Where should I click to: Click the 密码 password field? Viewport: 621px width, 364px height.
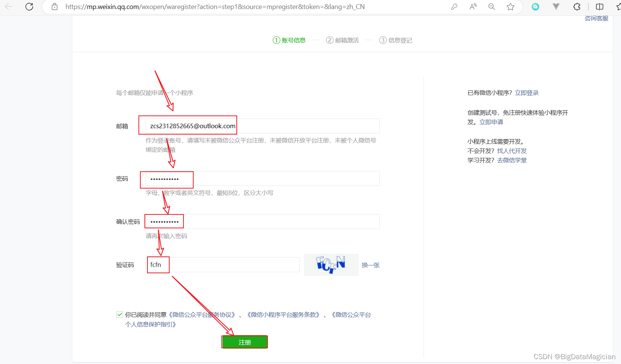pyautogui.click(x=263, y=178)
